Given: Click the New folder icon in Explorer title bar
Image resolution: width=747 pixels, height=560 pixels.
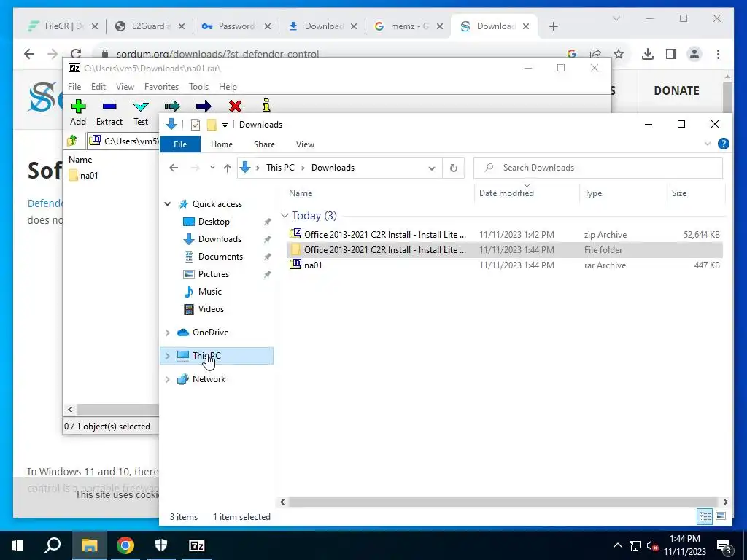Looking at the screenshot, I should [212, 125].
